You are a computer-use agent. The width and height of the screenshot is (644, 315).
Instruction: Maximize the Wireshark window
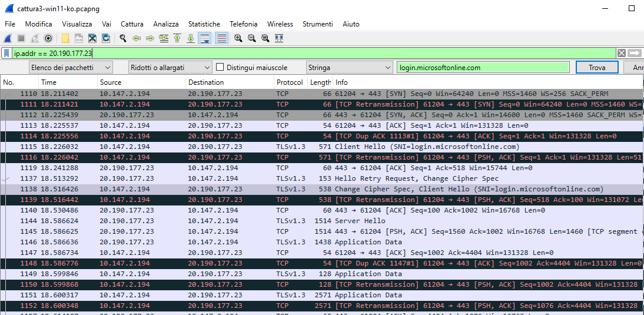[x=632, y=8]
